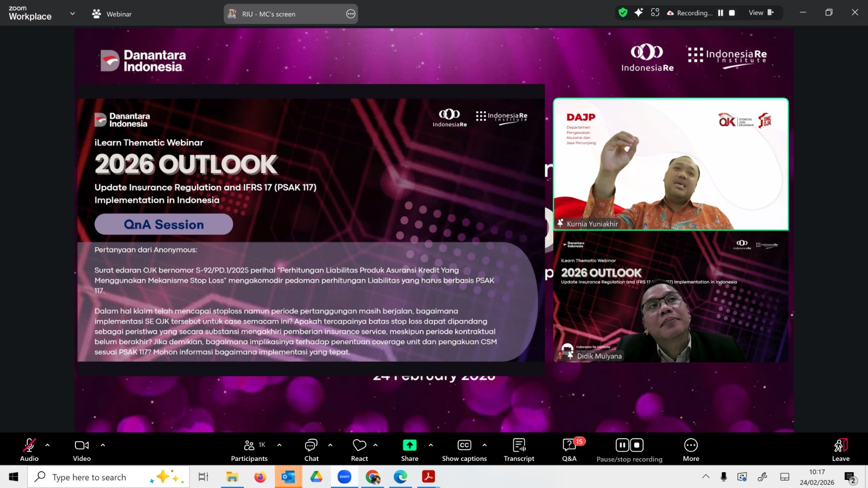
Task: Open the More options menu
Action: tap(691, 450)
